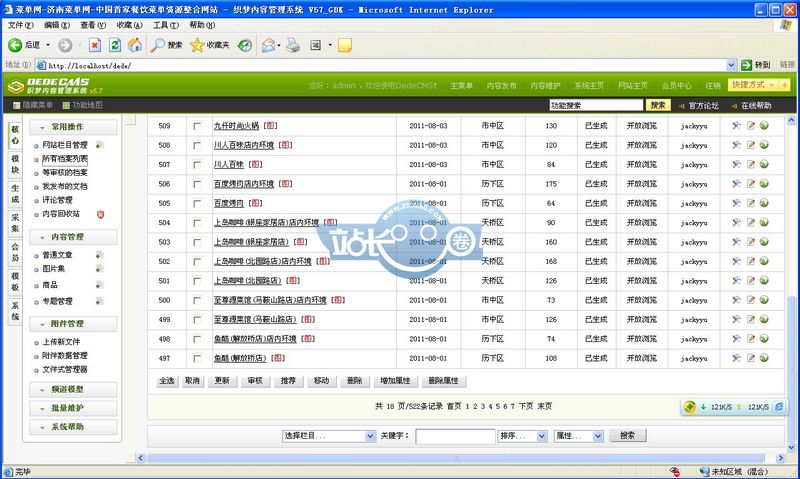
Task: Click the IE Back arrow icon
Action: coord(15,45)
